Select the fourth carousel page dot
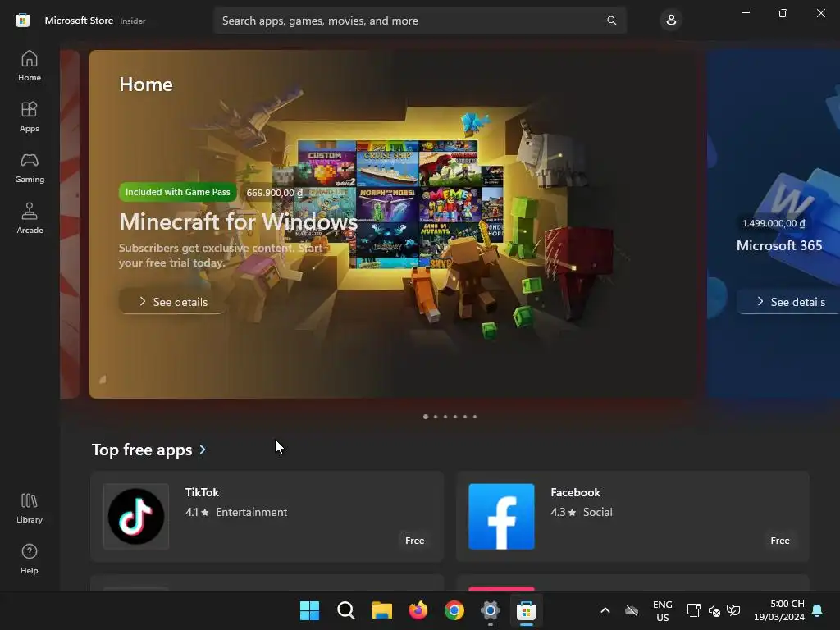The image size is (840, 630). [x=455, y=416]
